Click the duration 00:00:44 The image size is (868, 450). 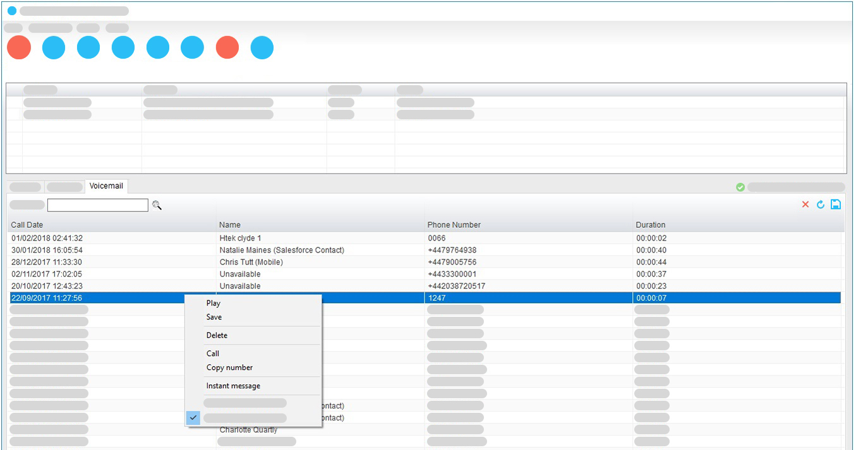point(651,263)
